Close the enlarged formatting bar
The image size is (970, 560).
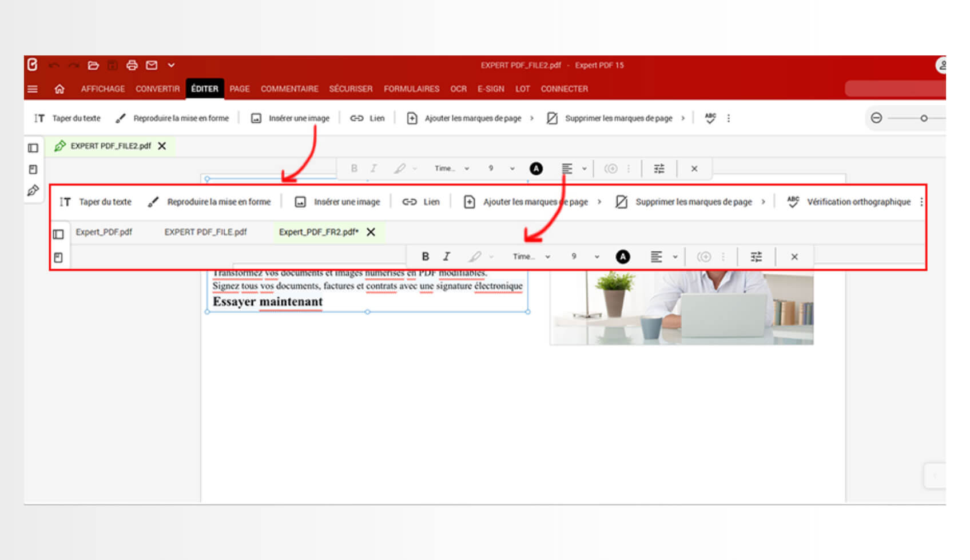[794, 257]
